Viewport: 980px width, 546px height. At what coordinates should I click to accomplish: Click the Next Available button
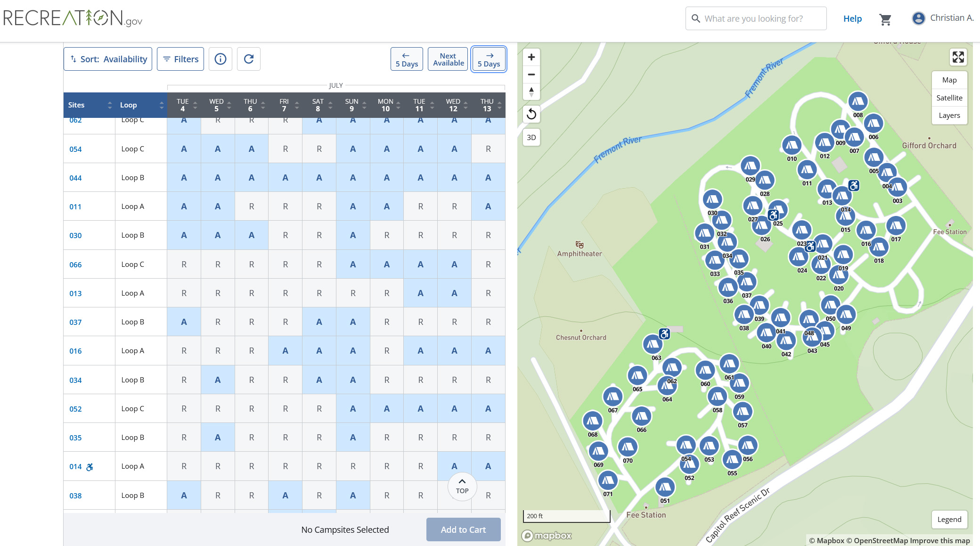pyautogui.click(x=448, y=59)
